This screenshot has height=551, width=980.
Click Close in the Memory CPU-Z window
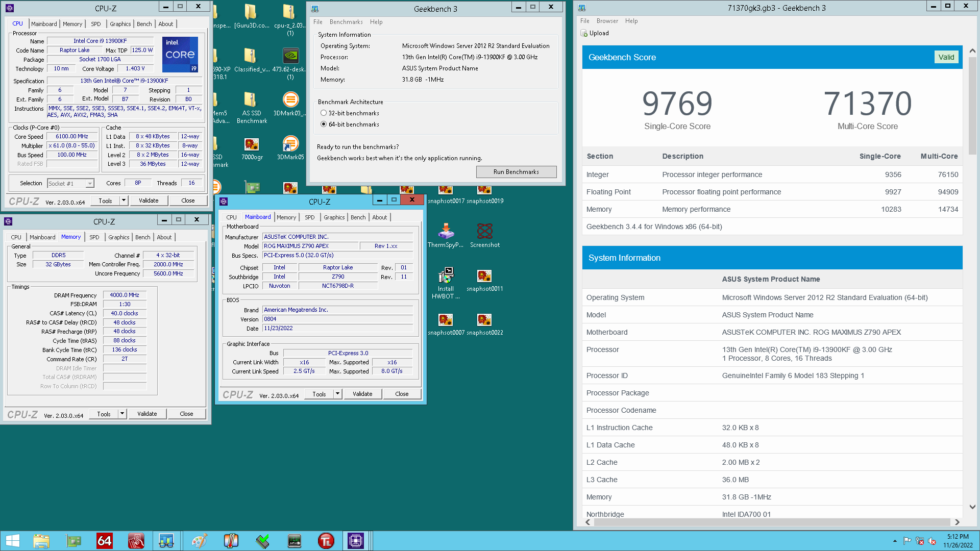[x=186, y=414]
